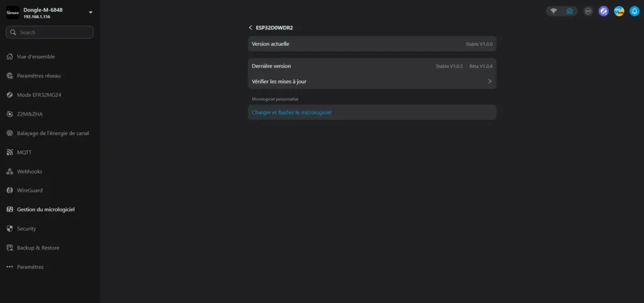Open the WireGuard sidebar item
644x303 pixels.
(30, 190)
